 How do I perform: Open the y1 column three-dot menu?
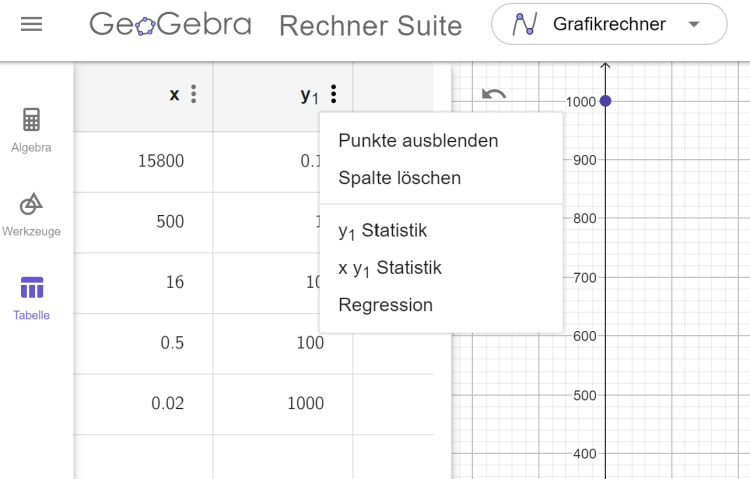(x=333, y=94)
